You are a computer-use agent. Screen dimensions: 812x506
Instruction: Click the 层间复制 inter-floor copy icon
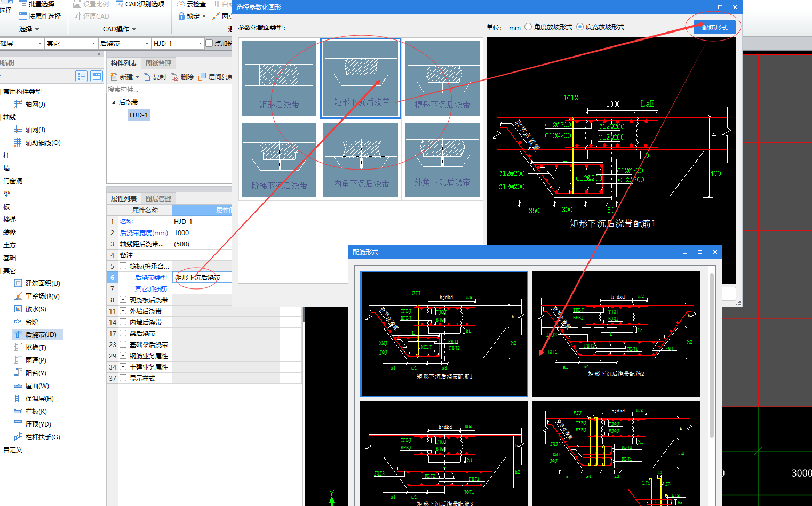202,77
